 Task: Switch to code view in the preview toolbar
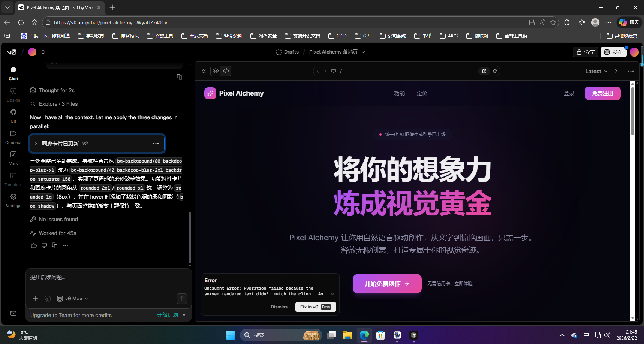click(226, 71)
